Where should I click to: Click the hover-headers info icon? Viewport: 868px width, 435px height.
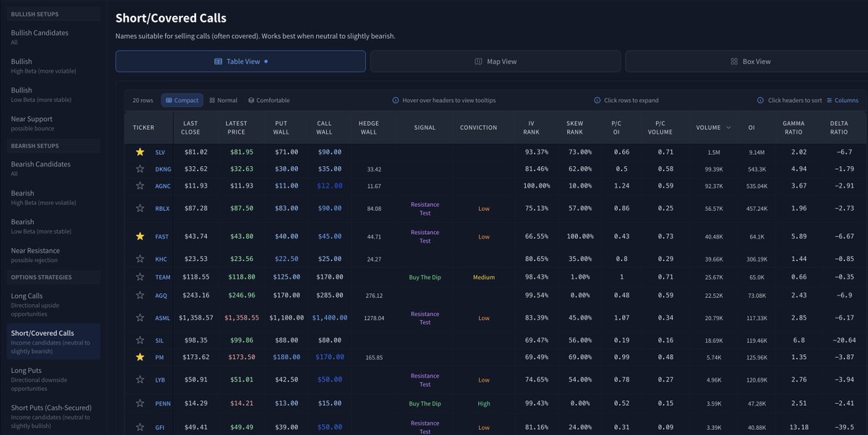point(396,100)
